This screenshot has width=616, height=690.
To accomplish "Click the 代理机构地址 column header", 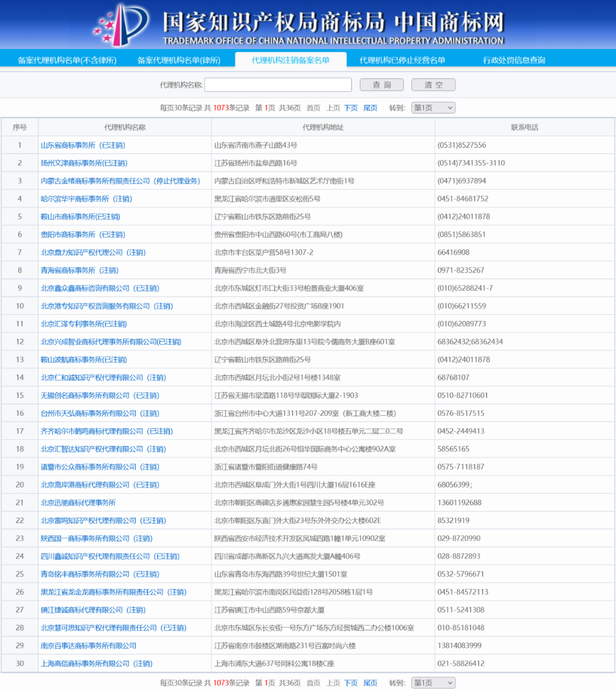I will point(323,127).
